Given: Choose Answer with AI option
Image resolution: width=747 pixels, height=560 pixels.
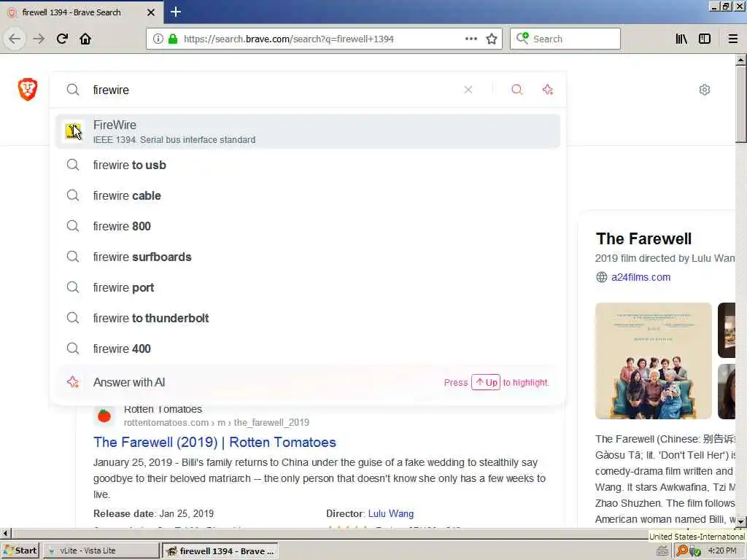Looking at the screenshot, I should pyautogui.click(x=308, y=382).
